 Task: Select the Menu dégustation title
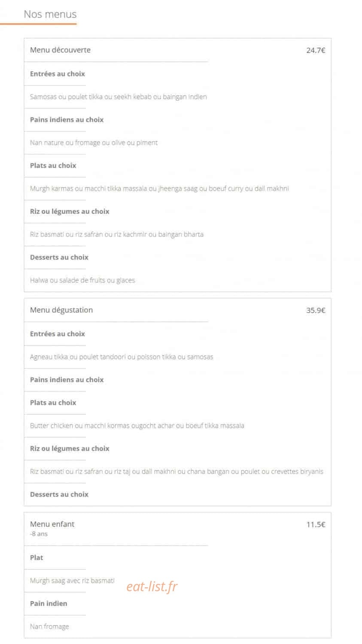click(x=61, y=310)
